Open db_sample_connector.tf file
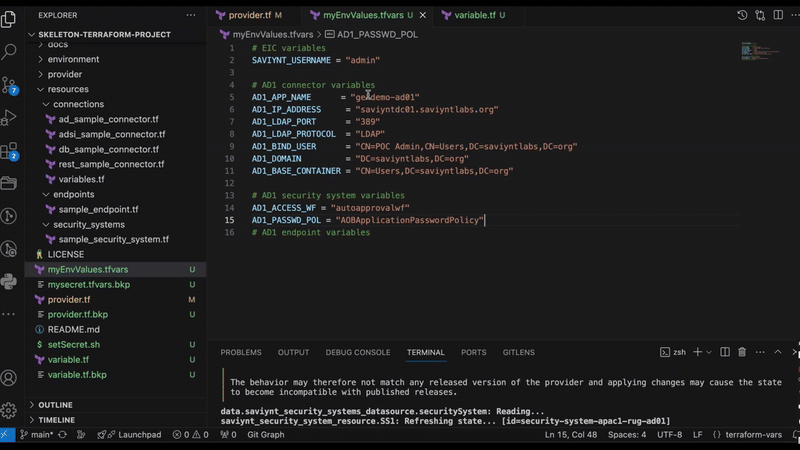The height and width of the screenshot is (450, 800). click(x=108, y=149)
